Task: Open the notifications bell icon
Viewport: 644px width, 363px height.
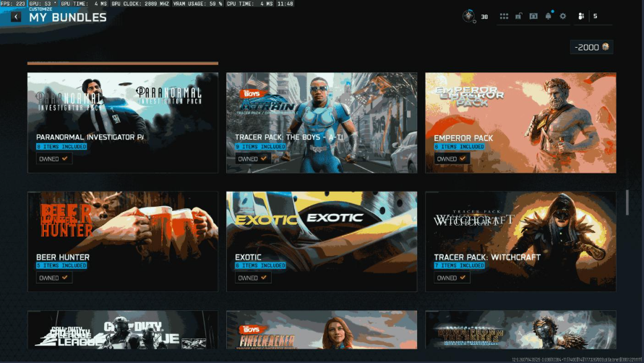Action: pos(548,17)
